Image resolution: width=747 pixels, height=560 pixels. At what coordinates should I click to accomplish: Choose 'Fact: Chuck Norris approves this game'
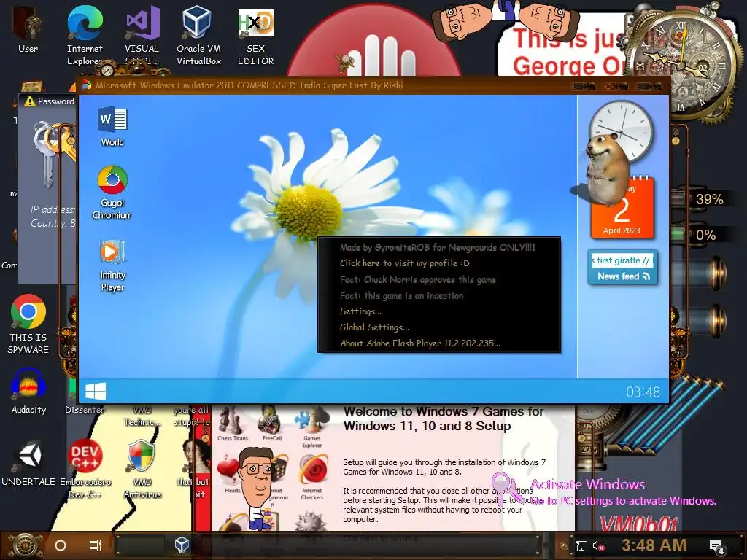click(418, 279)
